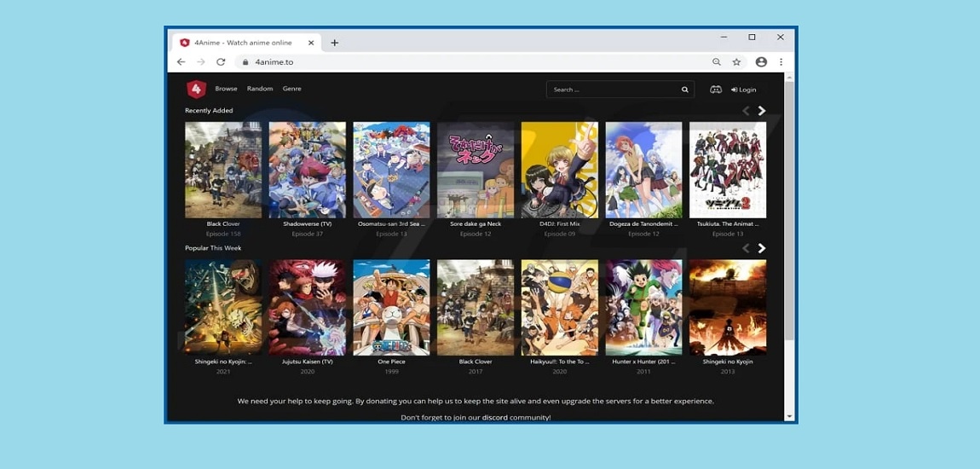The width and height of the screenshot is (980, 469).
Task: Open Shingeki no Kyojin 2021 thumbnail
Action: 223,308
